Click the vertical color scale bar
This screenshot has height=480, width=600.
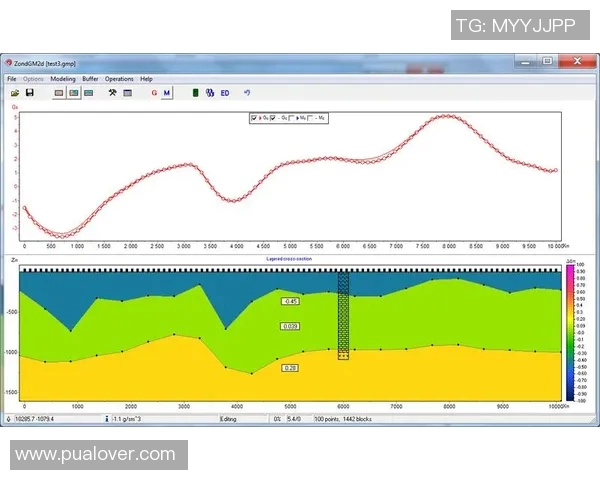tap(569, 330)
